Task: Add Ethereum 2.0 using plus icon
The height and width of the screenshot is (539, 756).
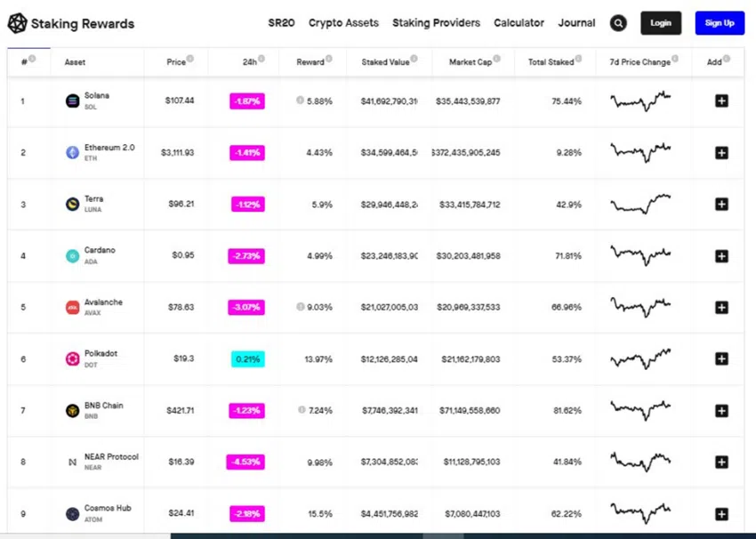Action: coord(721,153)
